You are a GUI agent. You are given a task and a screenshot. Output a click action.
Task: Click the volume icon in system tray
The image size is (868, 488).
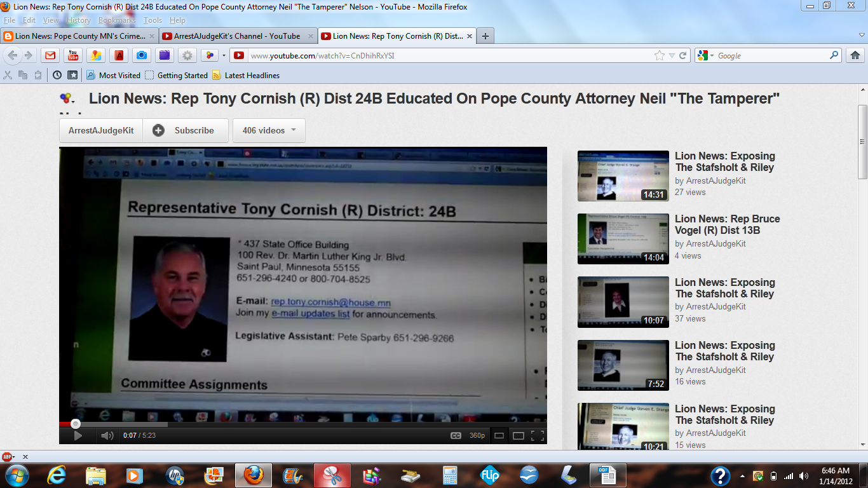(804, 475)
